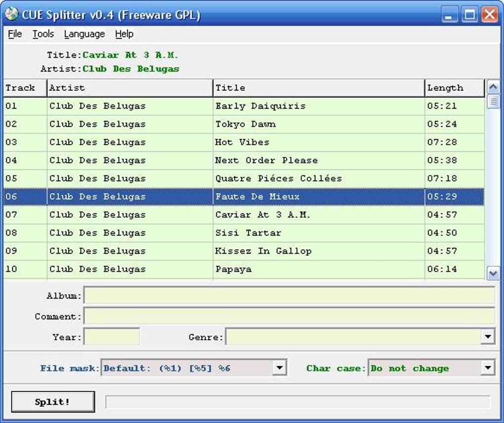Click track number 10 cell
The height and width of the screenshot is (423, 504).
[25, 269]
